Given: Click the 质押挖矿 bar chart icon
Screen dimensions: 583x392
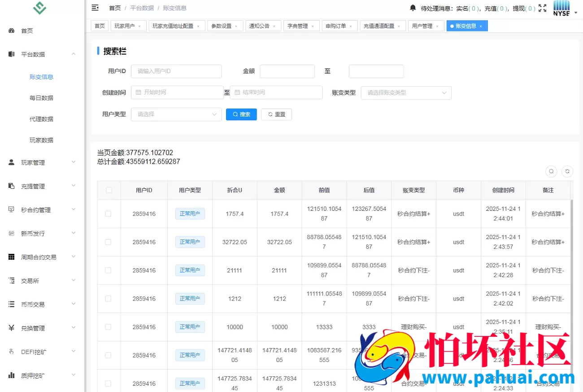Looking at the screenshot, I should [12, 375].
